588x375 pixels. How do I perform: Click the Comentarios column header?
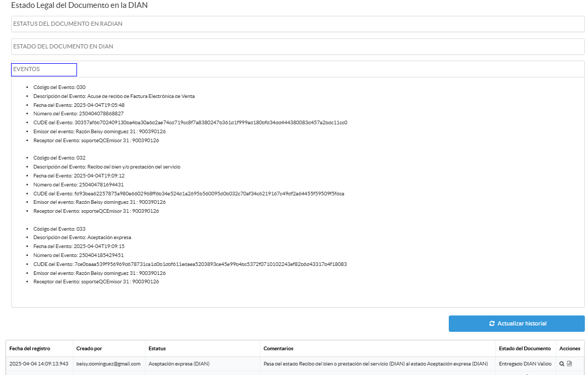(x=278, y=349)
